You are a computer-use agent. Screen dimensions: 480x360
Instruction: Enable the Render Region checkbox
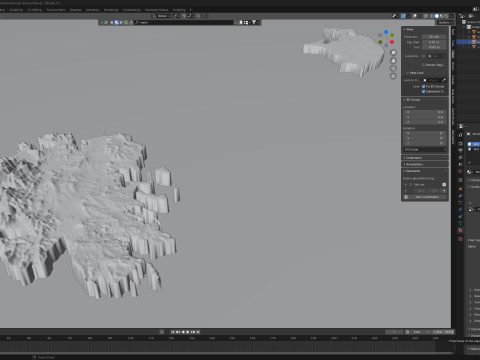tap(424, 65)
